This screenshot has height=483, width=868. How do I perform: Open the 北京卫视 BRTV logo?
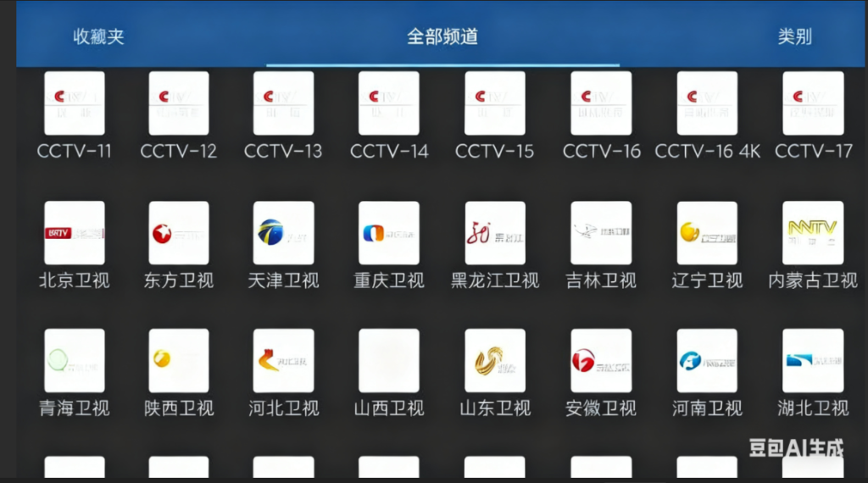click(x=75, y=233)
